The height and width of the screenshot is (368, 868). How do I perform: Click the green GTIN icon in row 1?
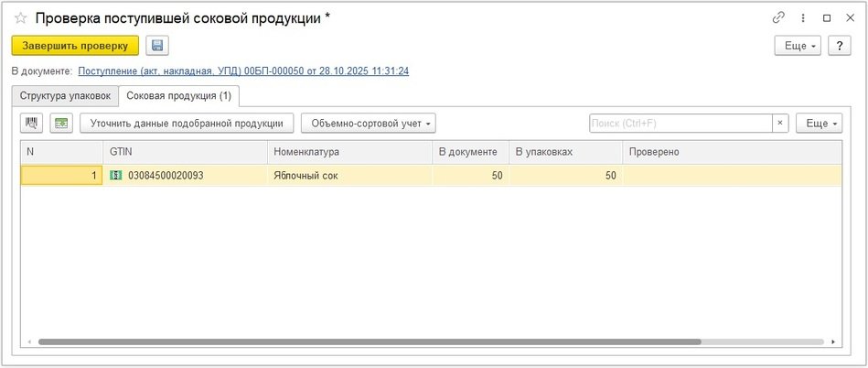tap(116, 175)
